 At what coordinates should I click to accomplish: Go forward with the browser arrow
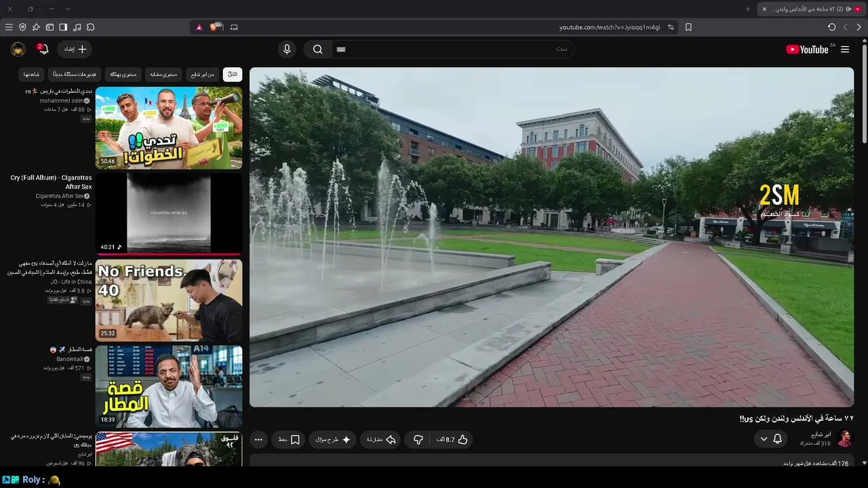(x=846, y=27)
